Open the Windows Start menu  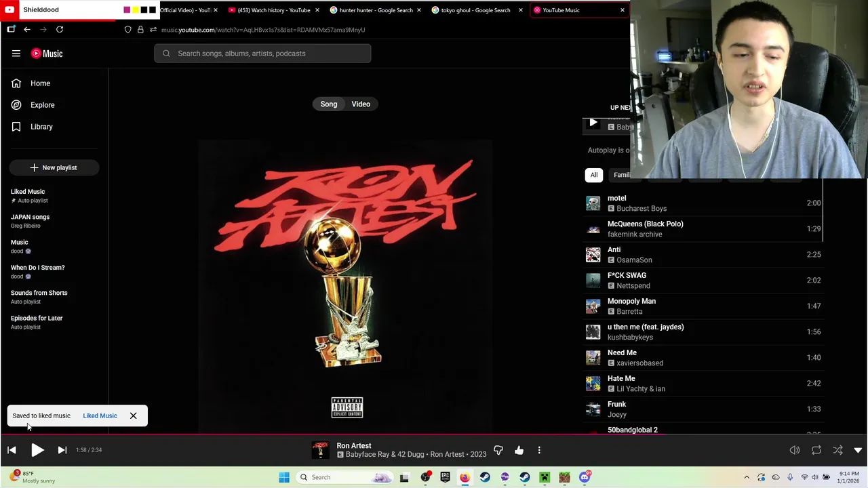(284, 477)
